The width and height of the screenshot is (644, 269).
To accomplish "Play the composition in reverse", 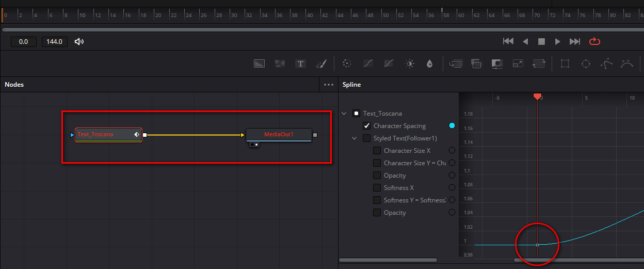I will pos(525,41).
